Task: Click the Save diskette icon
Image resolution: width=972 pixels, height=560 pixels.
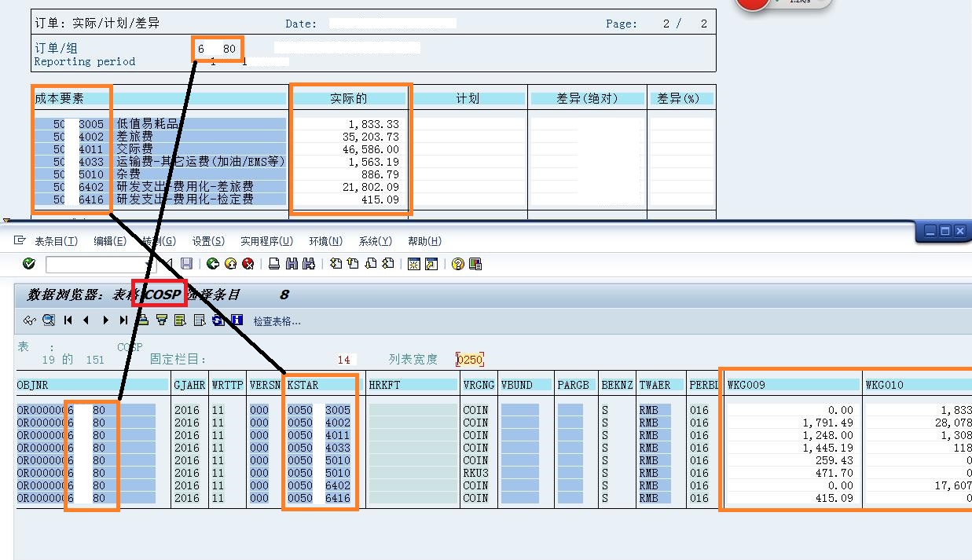Action: pyautogui.click(x=186, y=264)
